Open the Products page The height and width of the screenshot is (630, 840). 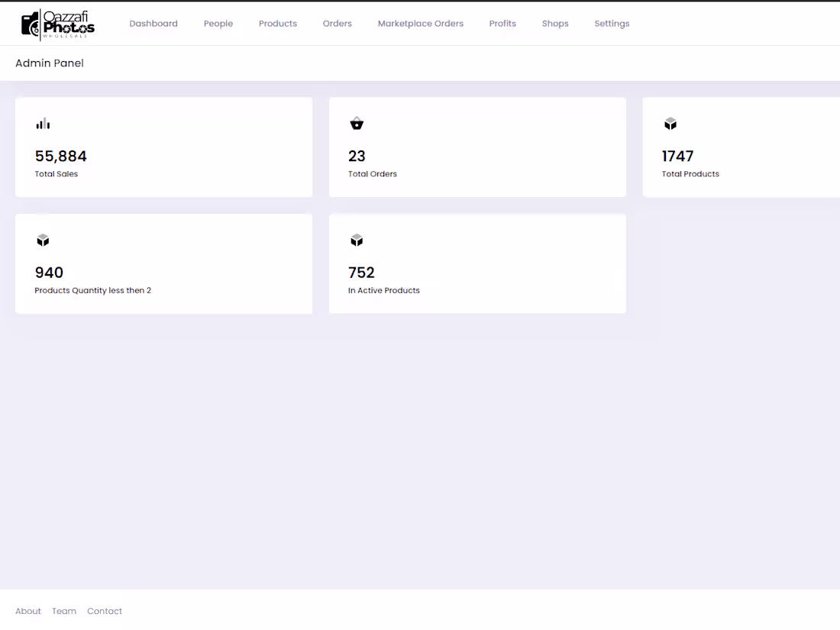[277, 23]
